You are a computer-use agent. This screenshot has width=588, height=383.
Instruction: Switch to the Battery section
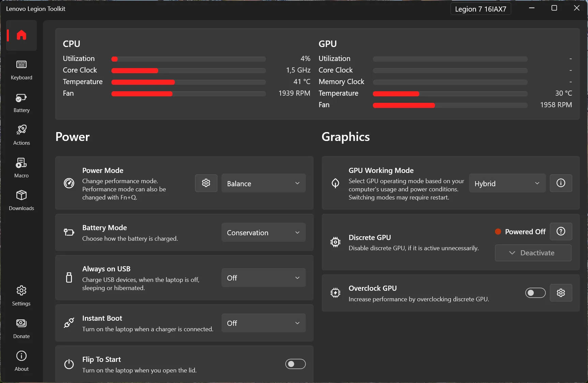21,102
